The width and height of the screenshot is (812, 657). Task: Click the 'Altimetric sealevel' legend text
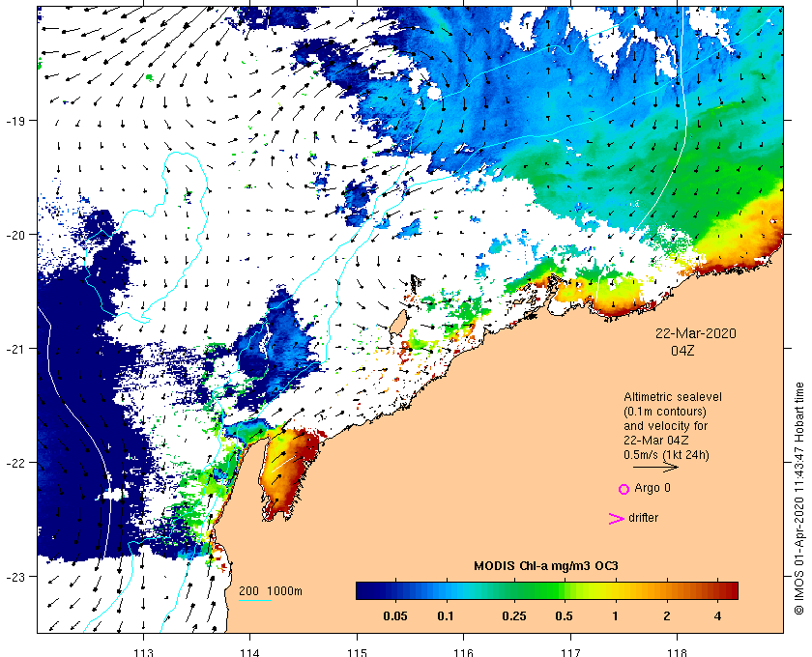pyautogui.click(x=673, y=397)
